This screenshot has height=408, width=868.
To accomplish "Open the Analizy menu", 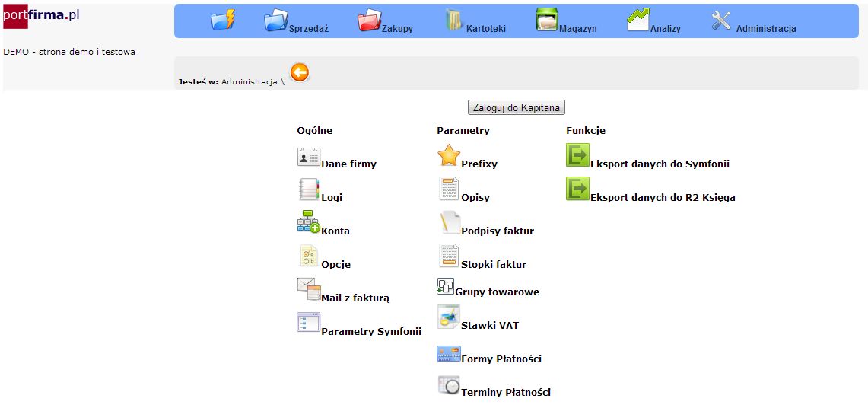I will (x=666, y=30).
